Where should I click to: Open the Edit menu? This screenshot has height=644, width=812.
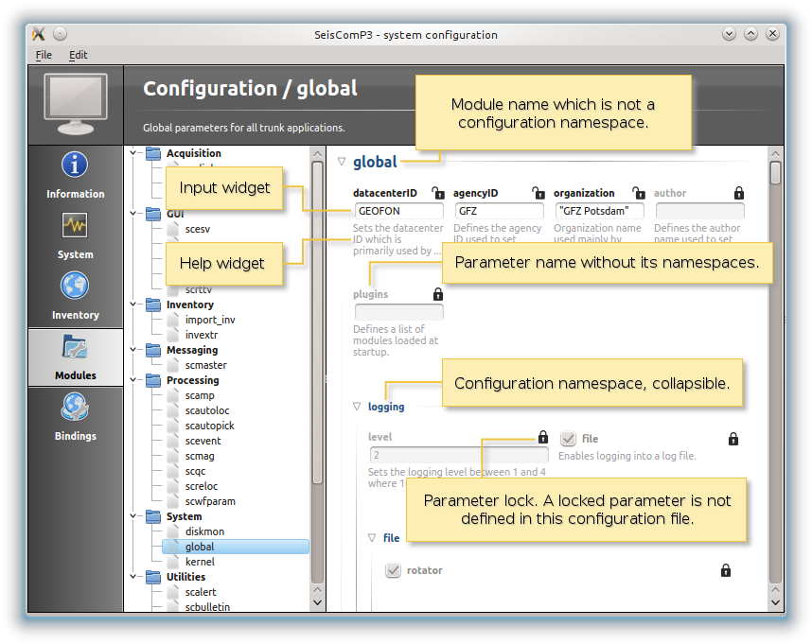coord(79,55)
